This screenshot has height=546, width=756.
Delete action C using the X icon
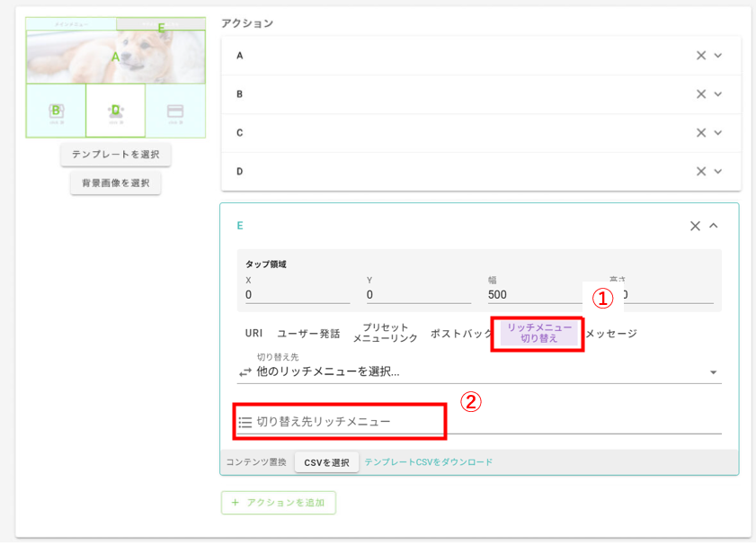701,133
